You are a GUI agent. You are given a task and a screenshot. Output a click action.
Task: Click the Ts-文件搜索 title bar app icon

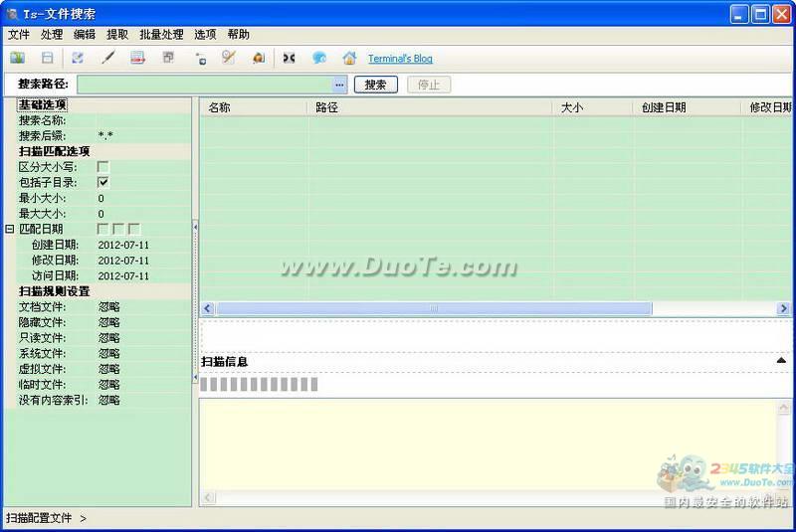[x=12, y=14]
